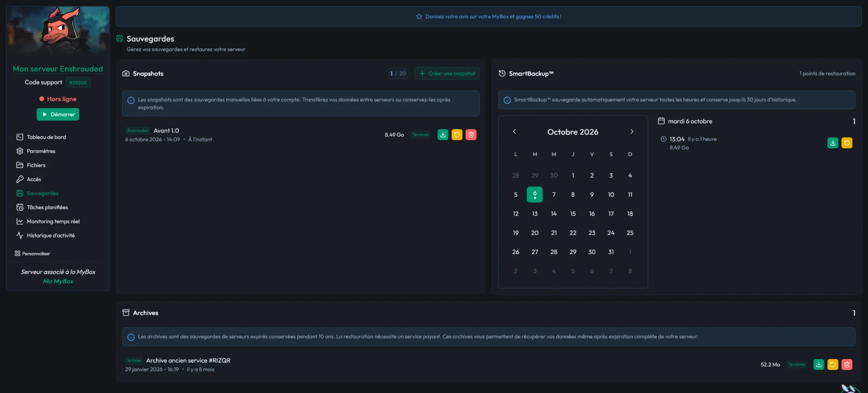Select October 20 in the calendar
The image size is (868, 393).
click(x=535, y=233)
